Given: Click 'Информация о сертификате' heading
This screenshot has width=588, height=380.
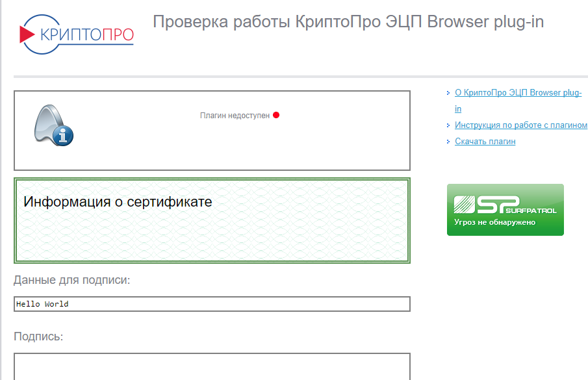Looking at the screenshot, I should [118, 201].
